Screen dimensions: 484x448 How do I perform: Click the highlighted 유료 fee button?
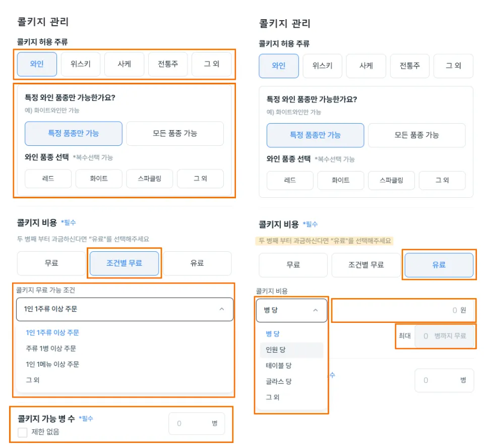(439, 265)
